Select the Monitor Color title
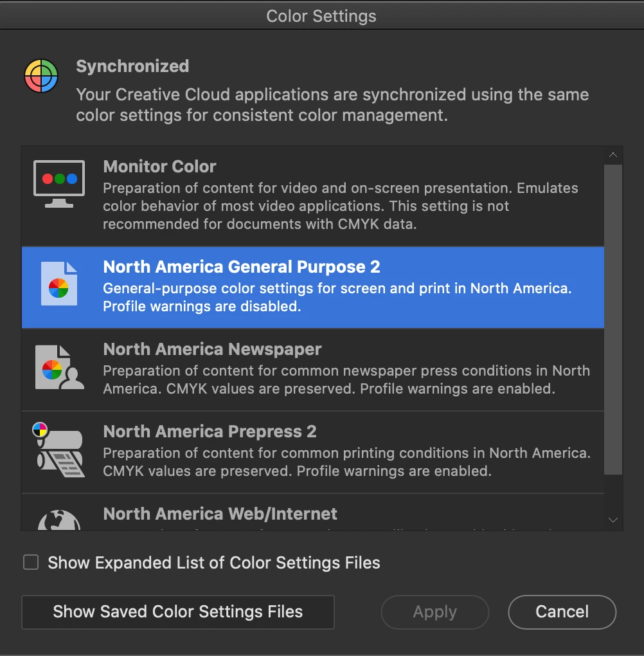 click(160, 167)
